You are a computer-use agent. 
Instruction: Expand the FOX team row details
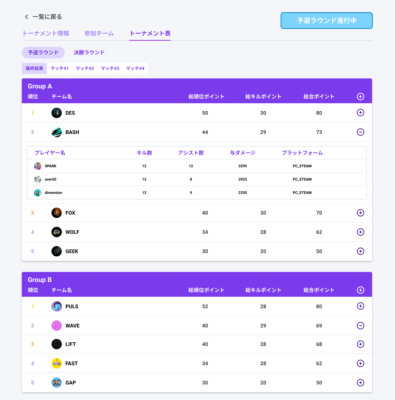coord(360,213)
